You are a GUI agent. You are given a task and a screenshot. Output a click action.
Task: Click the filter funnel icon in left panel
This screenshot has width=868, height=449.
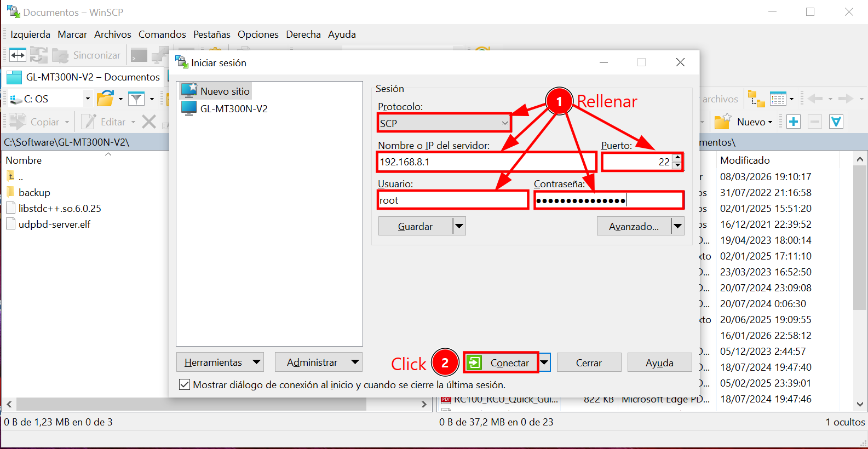click(136, 99)
